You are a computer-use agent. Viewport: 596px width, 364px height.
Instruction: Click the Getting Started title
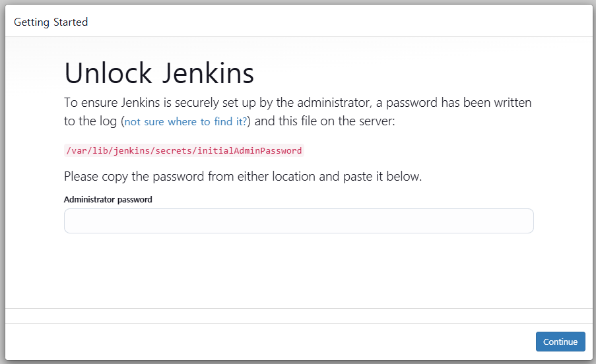coord(51,22)
